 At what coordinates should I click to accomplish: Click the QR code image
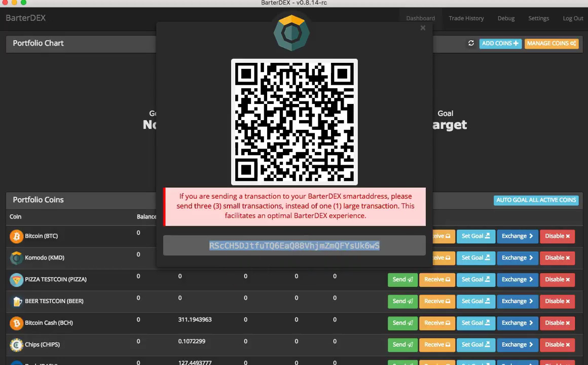point(295,122)
